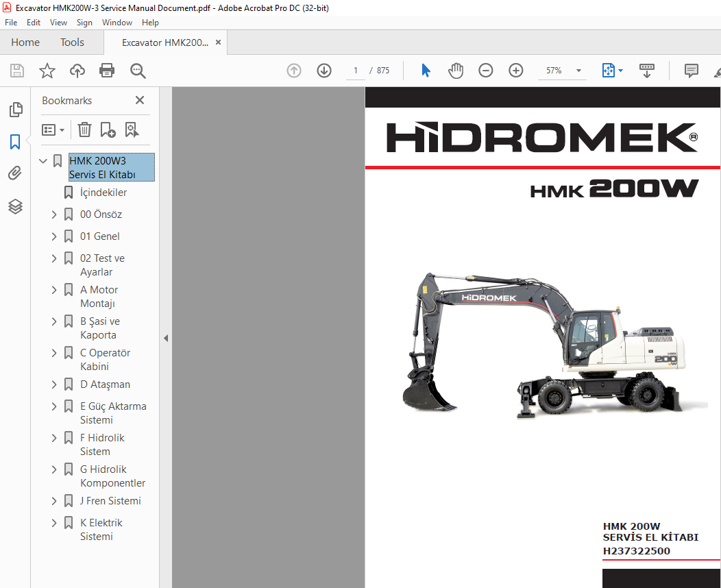This screenshot has height=588, width=721.
Task: Open the Sign menu
Action: pyautogui.click(x=84, y=23)
